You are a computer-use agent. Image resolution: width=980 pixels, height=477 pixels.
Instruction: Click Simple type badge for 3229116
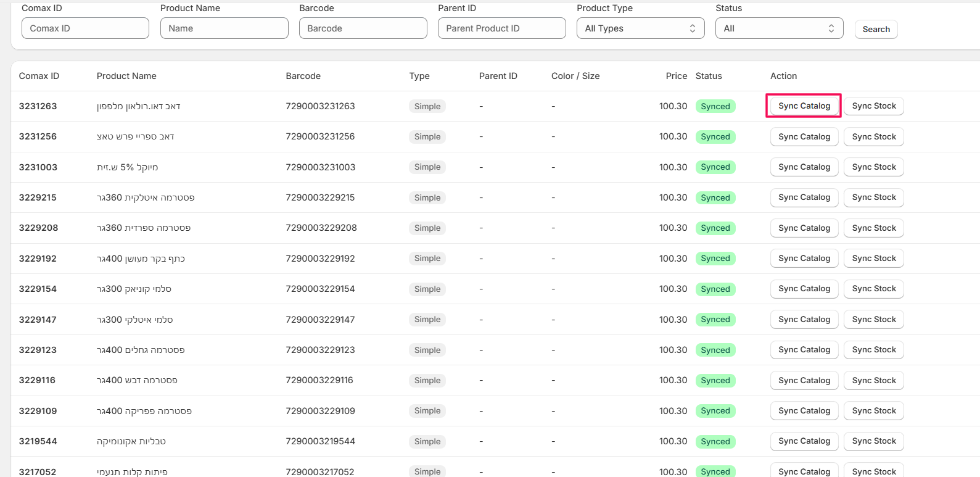427,381
